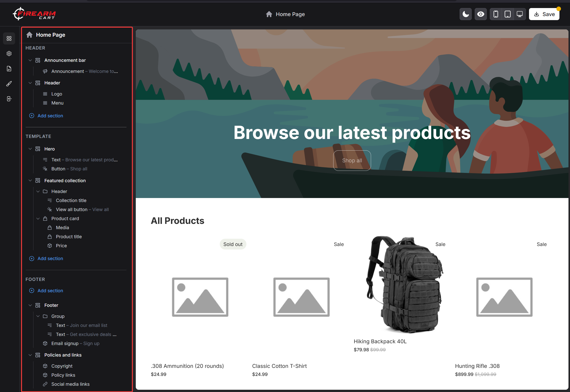Click .308 Ammunition placeholder image

tap(200, 297)
